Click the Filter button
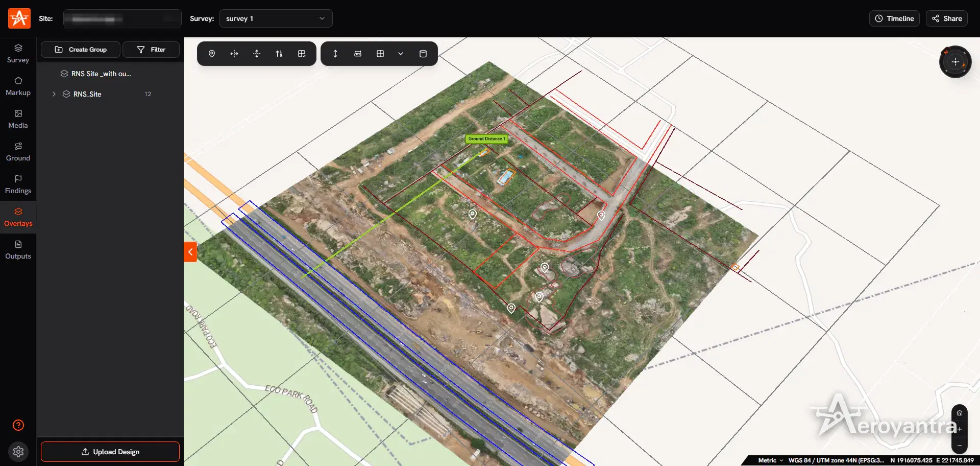The image size is (980, 466). pyautogui.click(x=151, y=50)
